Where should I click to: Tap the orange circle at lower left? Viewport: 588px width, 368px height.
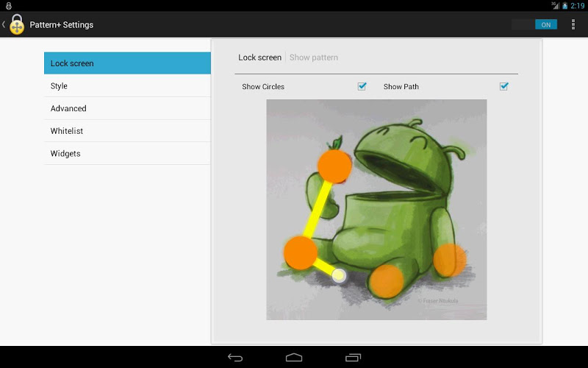[x=301, y=252]
